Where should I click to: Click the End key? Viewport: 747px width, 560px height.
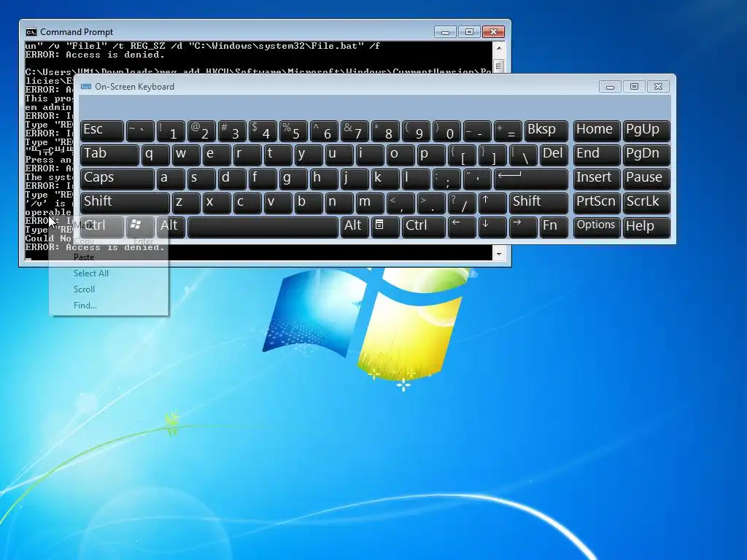[x=597, y=155]
